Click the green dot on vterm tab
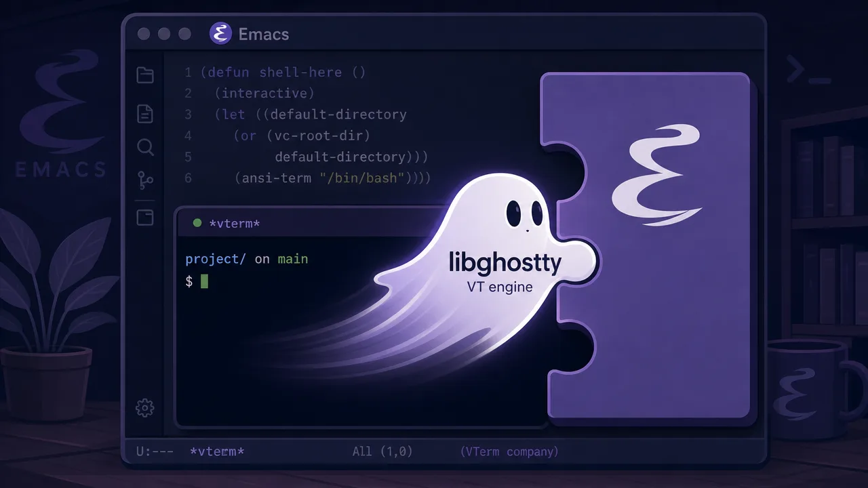This screenshot has height=488, width=868. tap(197, 222)
